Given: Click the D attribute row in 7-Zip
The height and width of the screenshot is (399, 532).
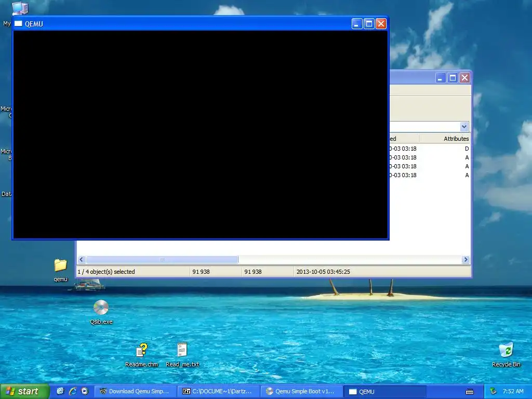Looking at the screenshot, I should coord(467,149).
